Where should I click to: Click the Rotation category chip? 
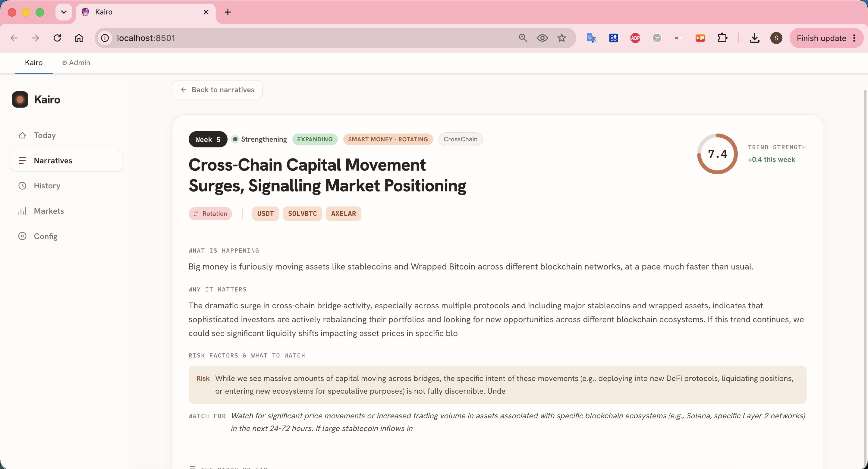(210, 214)
